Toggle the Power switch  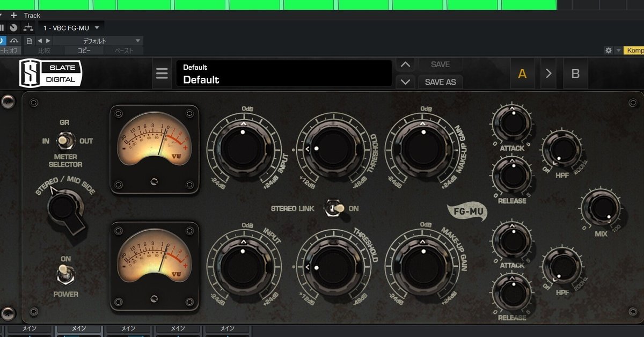[65, 275]
